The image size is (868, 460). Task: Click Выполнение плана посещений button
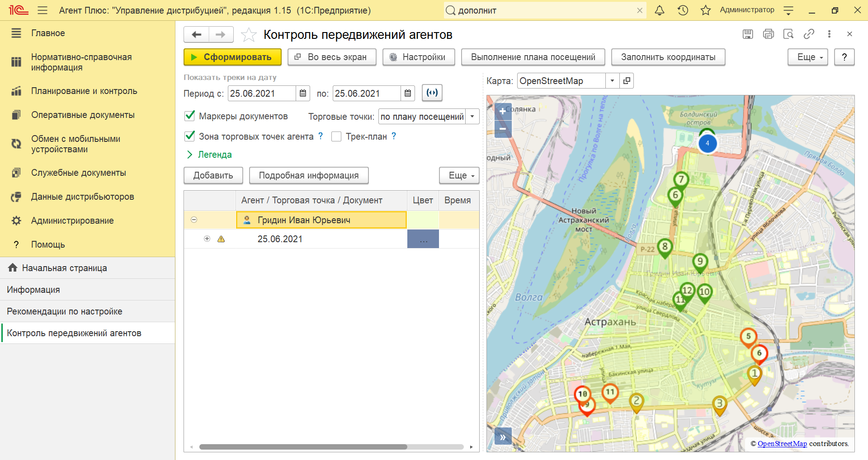click(533, 57)
